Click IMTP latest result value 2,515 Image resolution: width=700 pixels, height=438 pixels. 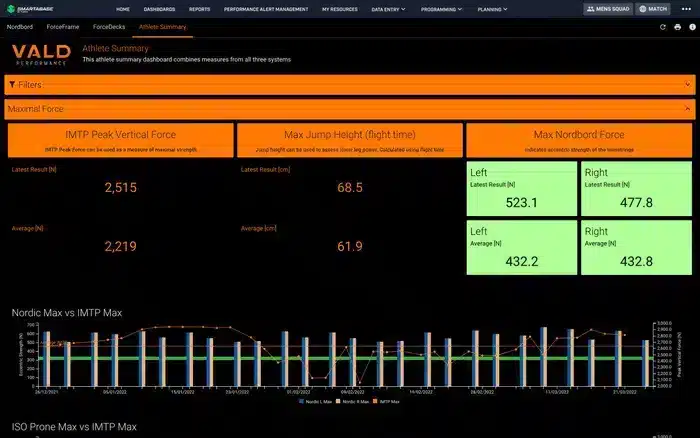(121, 188)
